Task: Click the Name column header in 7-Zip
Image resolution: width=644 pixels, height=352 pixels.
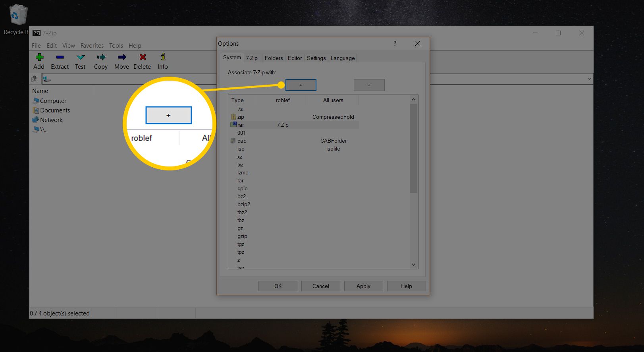Action: point(62,91)
